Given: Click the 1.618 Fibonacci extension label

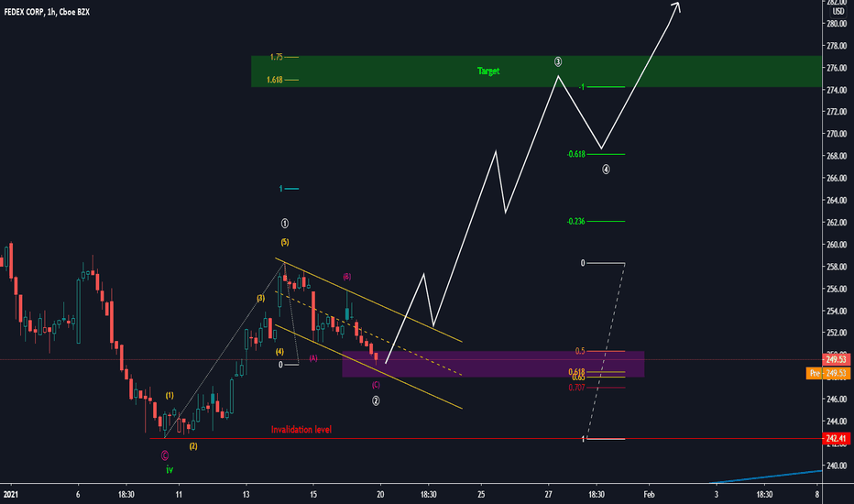Looking at the screenshot, I should 275,80.
